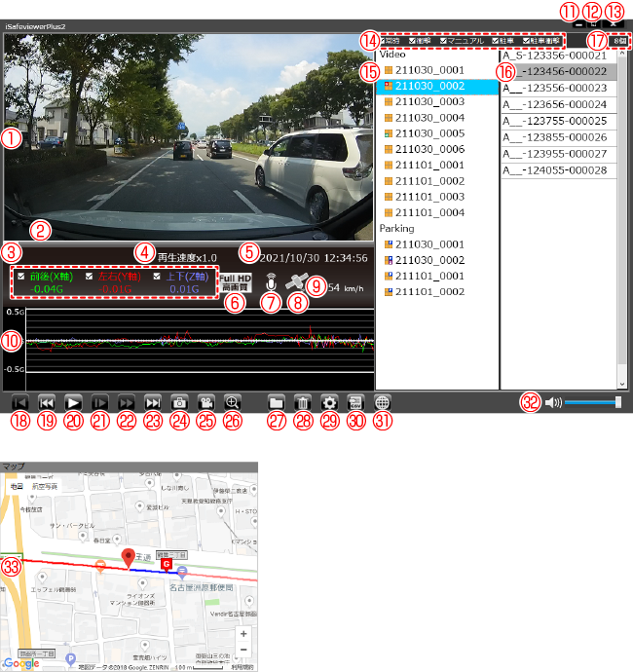Image resolution: width=633 pixels, height=672 pixels.
Task: Click the magnifier zoom icon
Action: (233, 403)
